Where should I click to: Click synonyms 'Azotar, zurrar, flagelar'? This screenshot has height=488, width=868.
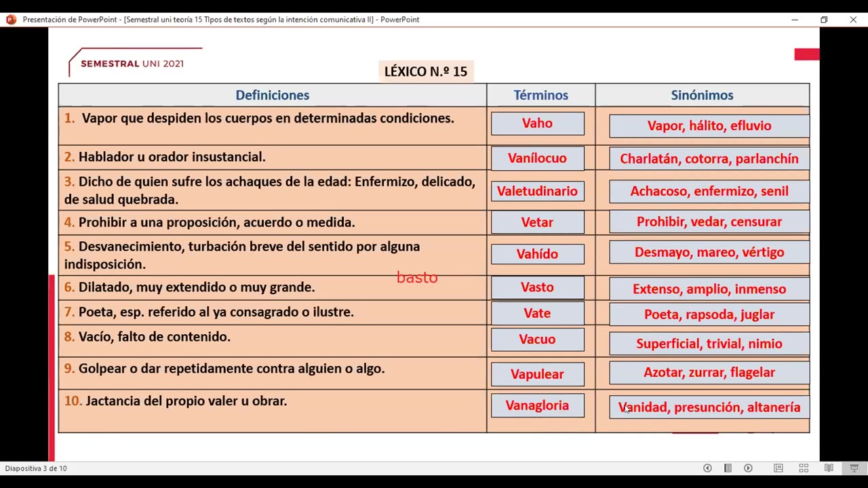[709, 372]
